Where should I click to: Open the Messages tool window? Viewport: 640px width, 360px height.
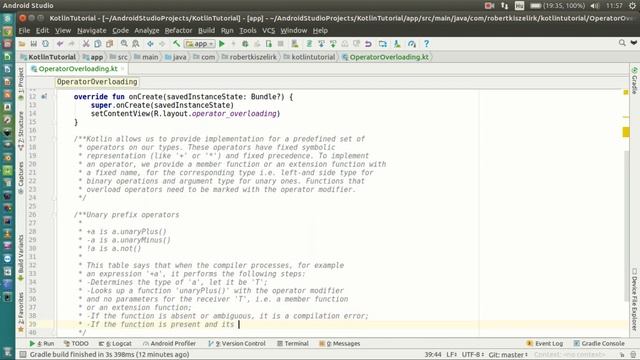pos(340,344)
